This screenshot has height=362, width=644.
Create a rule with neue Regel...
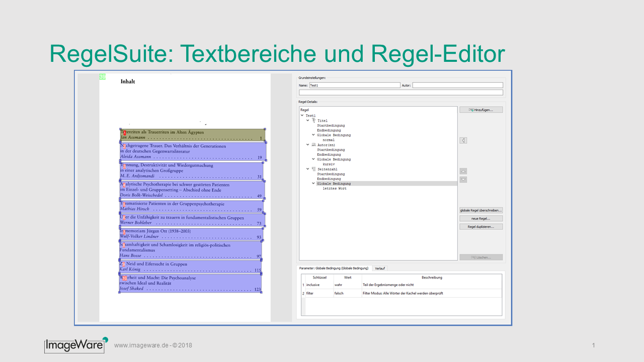(x=481, y=218)
